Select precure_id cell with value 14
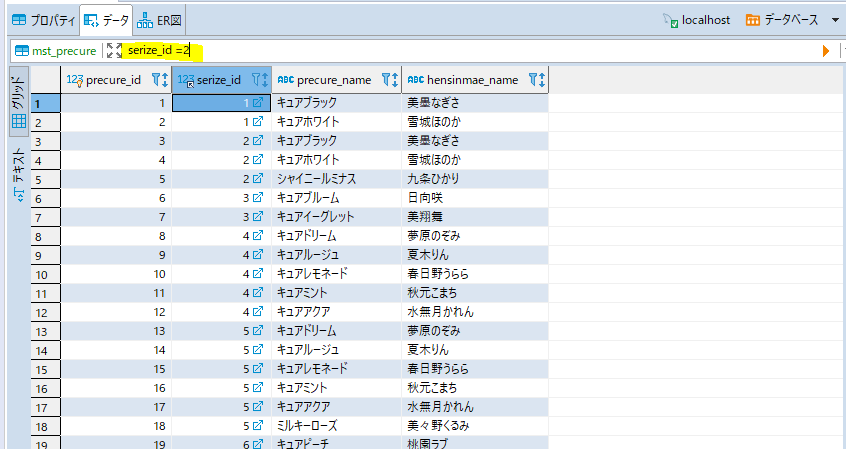Image resolution: width=846 pixels, height=449 pixels. (116, 350)
